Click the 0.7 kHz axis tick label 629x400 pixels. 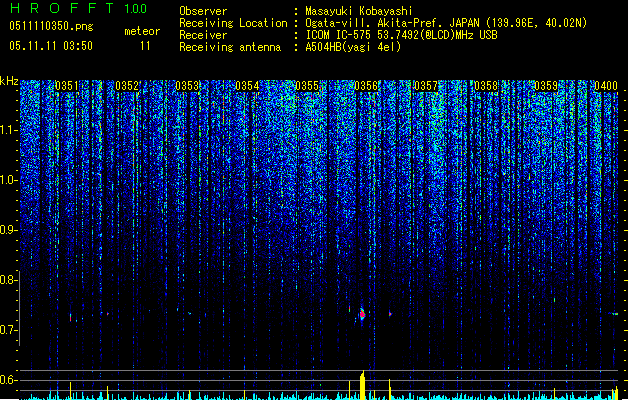[x=8, y=330]
